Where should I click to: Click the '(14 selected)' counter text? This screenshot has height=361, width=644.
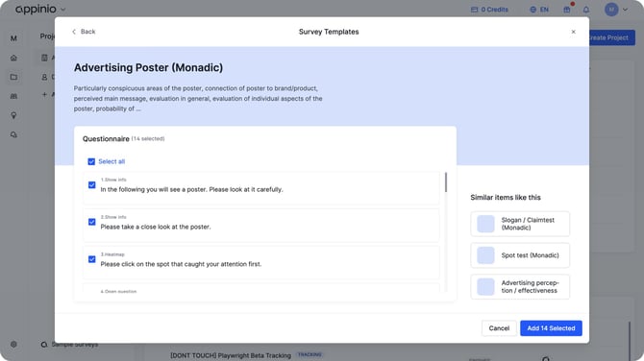click(x=148, y=139)
